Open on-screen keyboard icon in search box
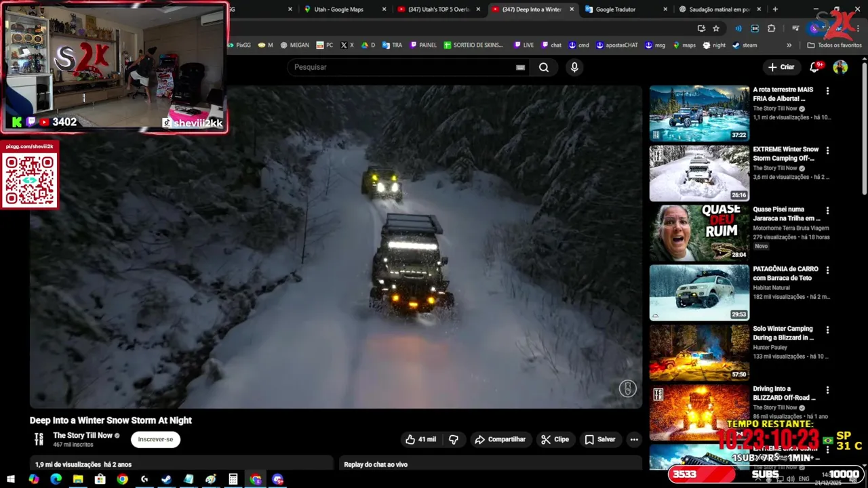Screen dimensions: 868x488 [520, 67]
